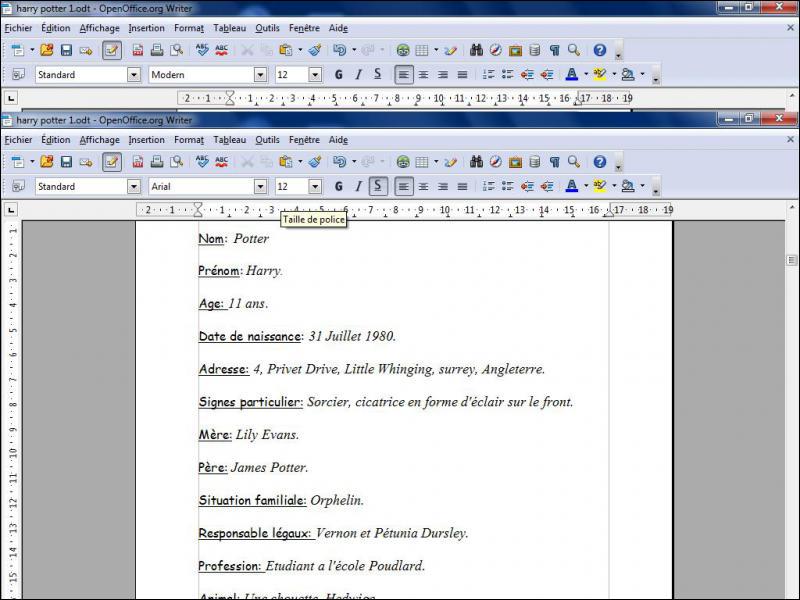Screen dimensions: 800x600
Task: Open font color palette arrow in front window
Action: (x=586, y=186)
